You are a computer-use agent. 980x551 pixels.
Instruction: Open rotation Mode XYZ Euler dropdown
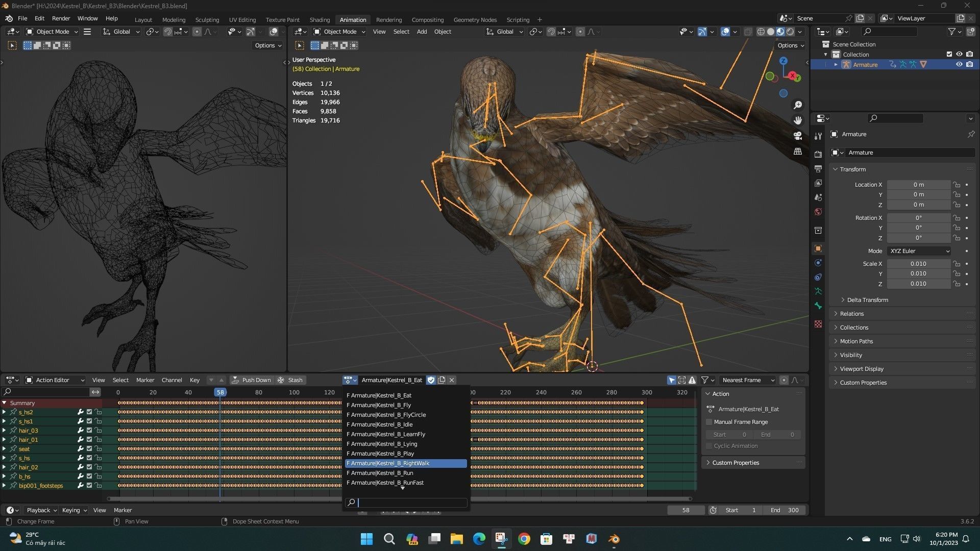[919, 251]
